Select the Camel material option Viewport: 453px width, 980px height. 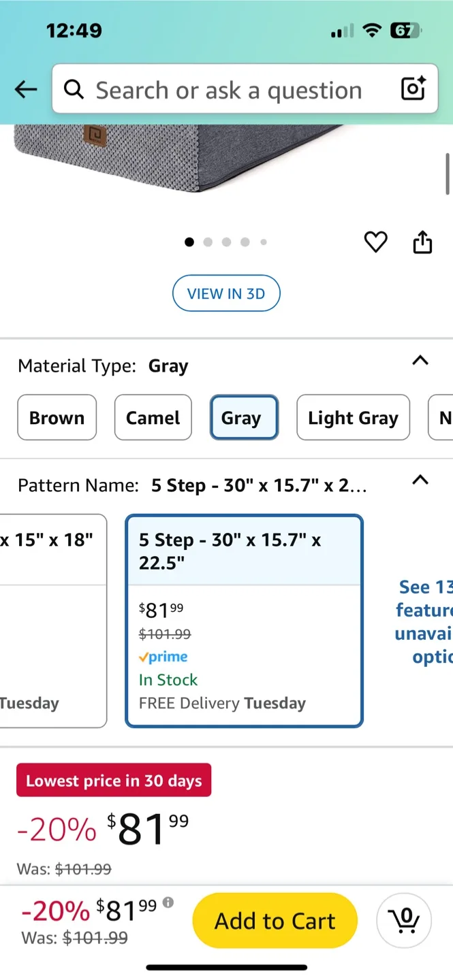tap(153, 417)
